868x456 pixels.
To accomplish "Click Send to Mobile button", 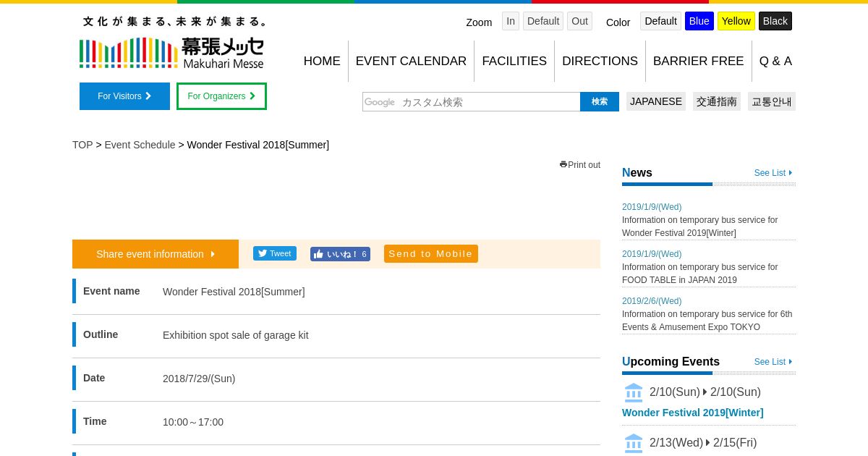I will coord(431,254).
